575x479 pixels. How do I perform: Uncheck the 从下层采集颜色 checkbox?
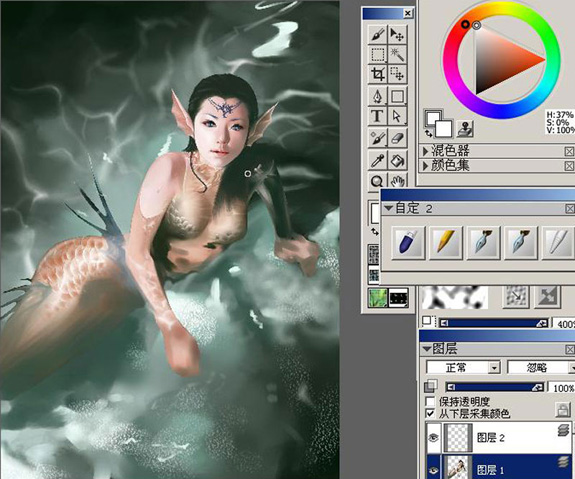(430, 413)
